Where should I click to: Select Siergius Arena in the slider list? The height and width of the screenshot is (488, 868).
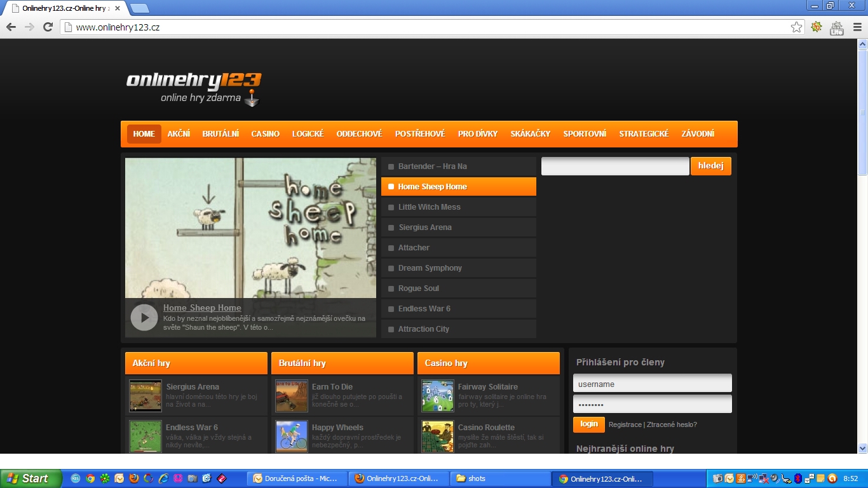(x=459, y=227)
